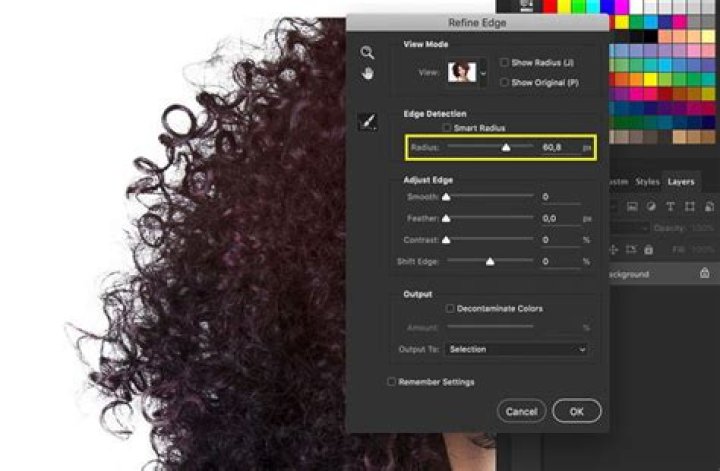
Task: Check the Remember Settings option
Action: tap(391, 381)
